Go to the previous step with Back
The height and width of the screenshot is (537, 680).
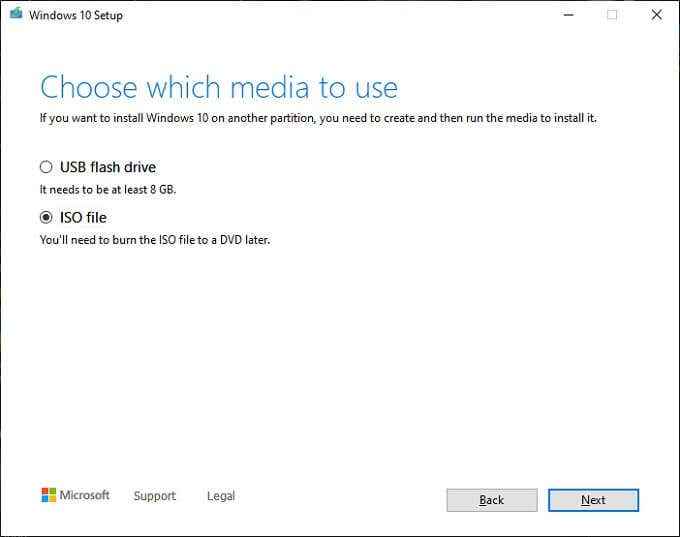pos(492,500)
